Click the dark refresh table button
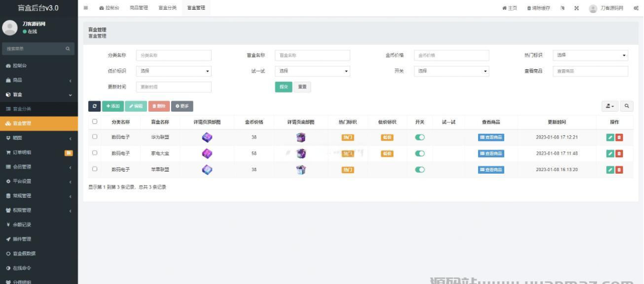 95,106
